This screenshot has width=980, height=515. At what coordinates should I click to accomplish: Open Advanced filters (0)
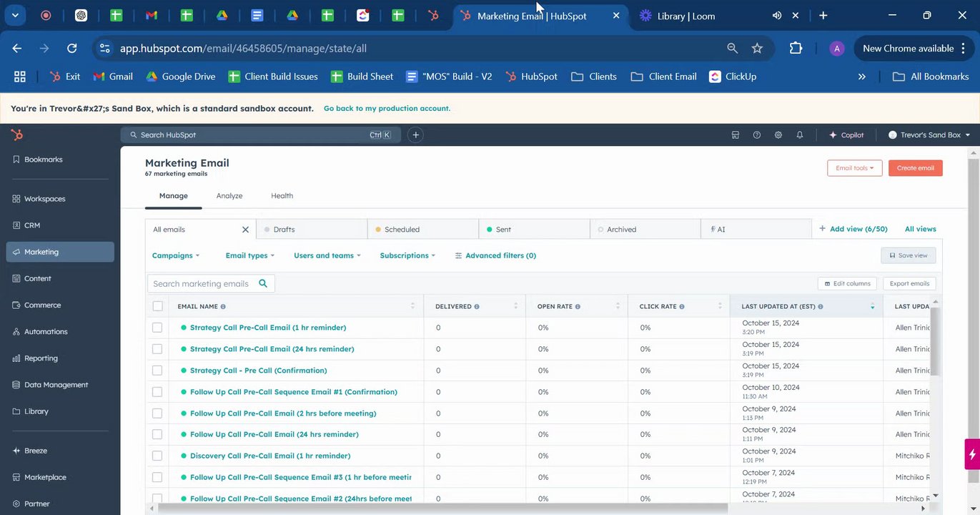(x=495, y=255)
